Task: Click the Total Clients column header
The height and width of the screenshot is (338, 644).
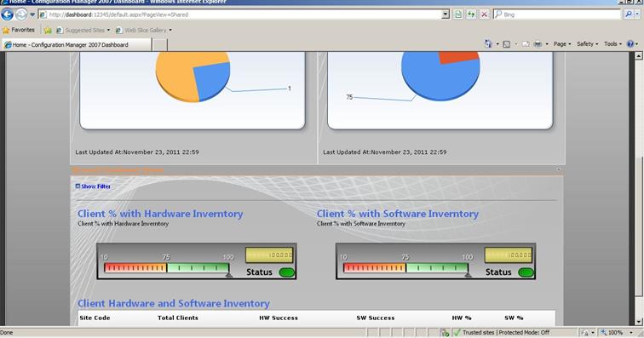Action: point(178,318)
